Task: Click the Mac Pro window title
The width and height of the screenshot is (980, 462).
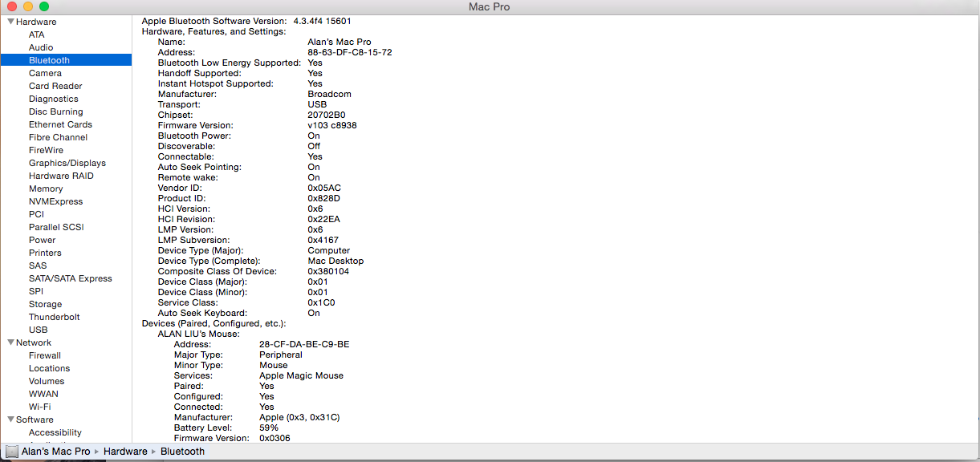Action: click(490, 7)
